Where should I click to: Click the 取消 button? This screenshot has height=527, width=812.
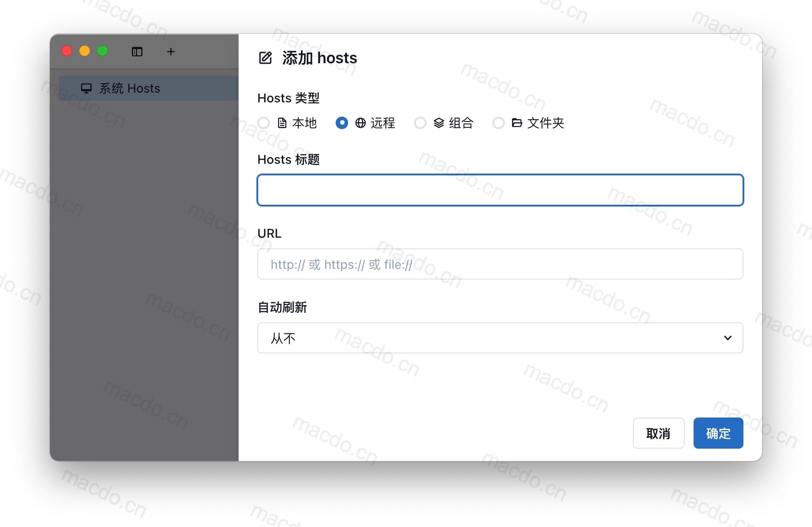click(658, 433)
